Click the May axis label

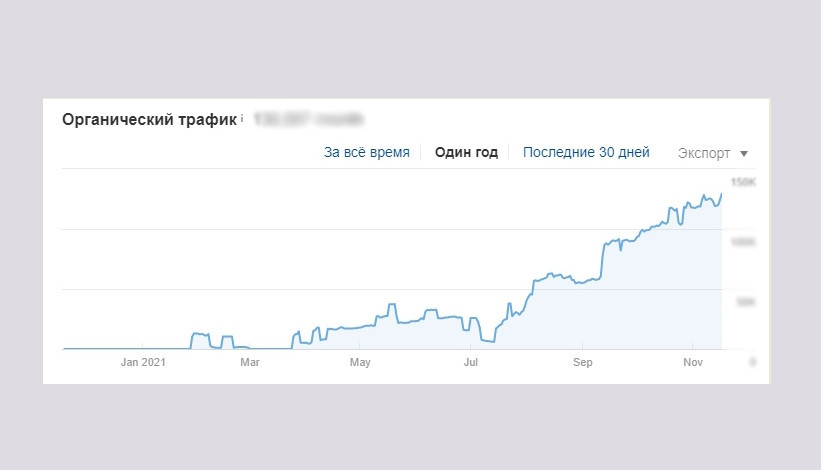(x=360, y=362)
